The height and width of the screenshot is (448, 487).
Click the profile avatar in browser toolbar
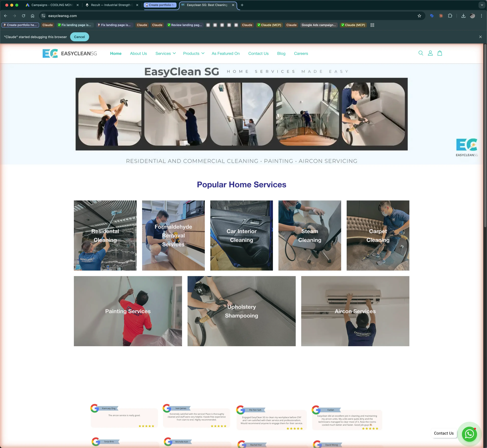472,16
